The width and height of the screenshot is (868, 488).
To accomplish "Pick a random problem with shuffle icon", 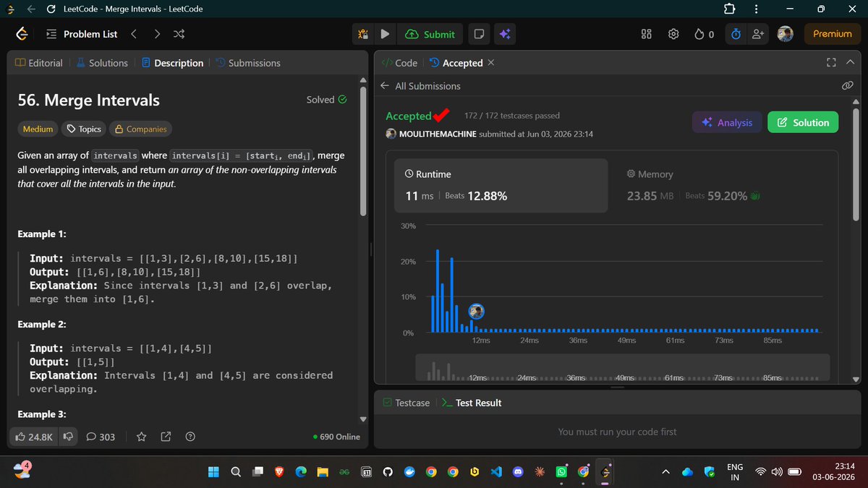I will click(179, 34).
